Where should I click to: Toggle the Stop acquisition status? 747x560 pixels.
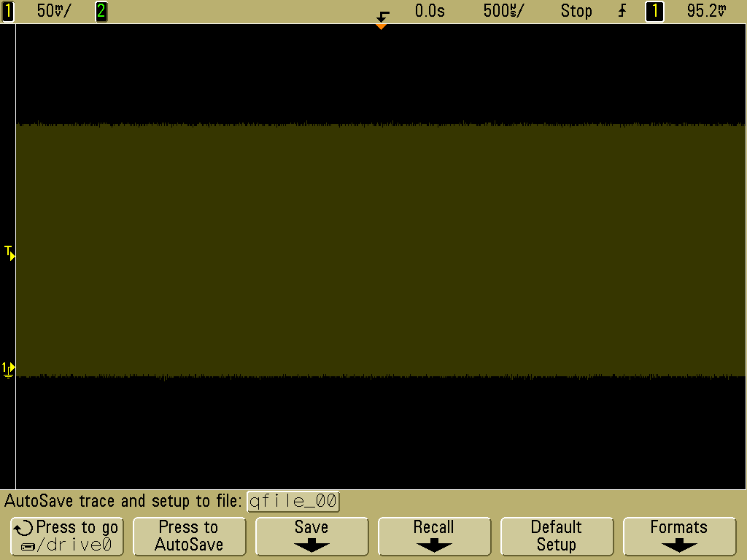[x=576, y=11]
